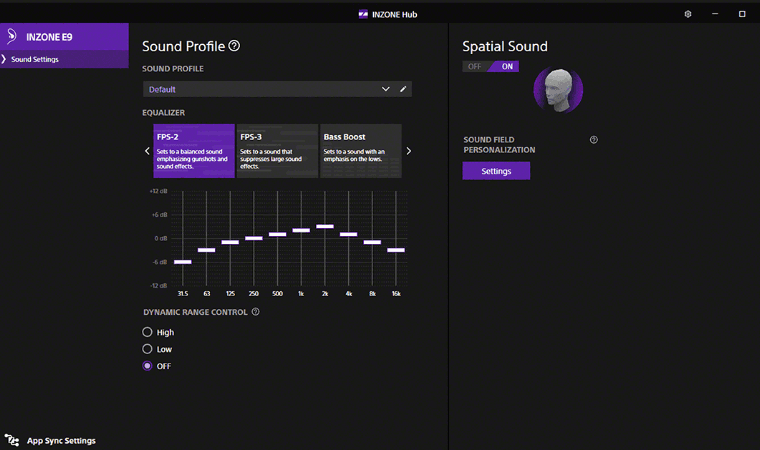Select the Bass Boost equalizer preset
This screenshot has width=760, height=450.
click(360, 151)
